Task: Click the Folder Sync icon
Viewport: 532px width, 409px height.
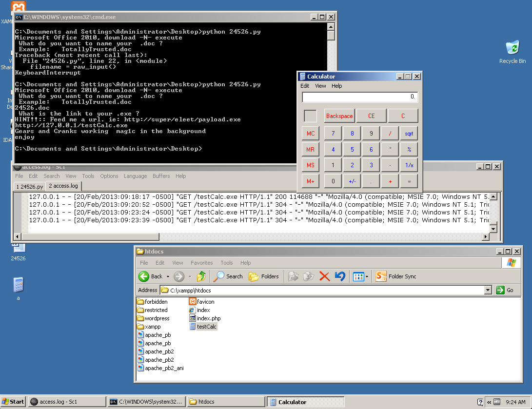Action: 381,276
